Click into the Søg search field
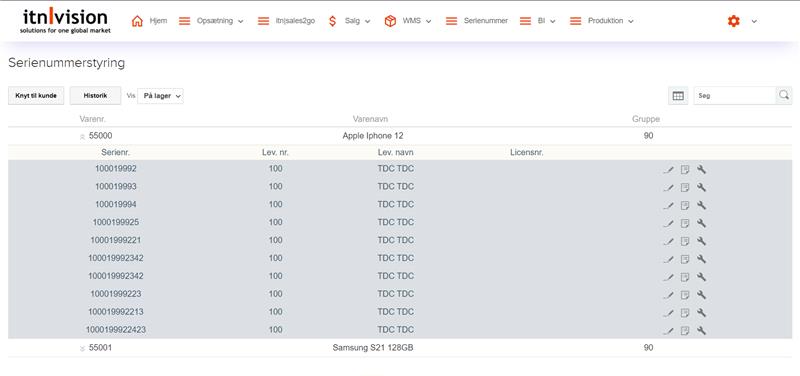This screenshot has width=800, height=376. tap(735, 95)
